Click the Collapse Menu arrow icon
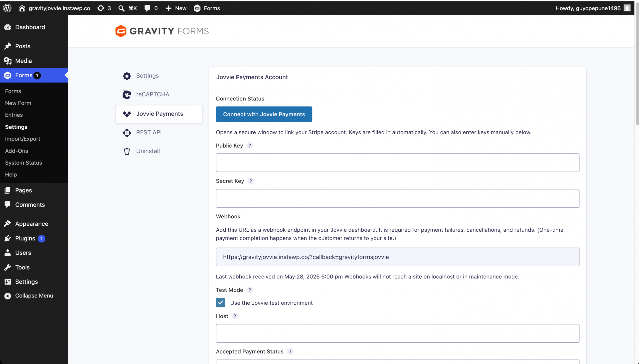Image resolution: width=639 pixels, height=364 pixels. click(8, 296)
